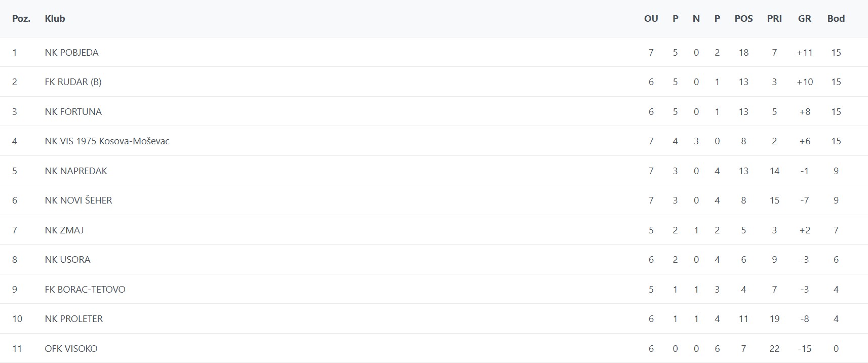Click the OFK VISOKO club name
The height and width of the screenshot is (363, 868).
[71, 349]
